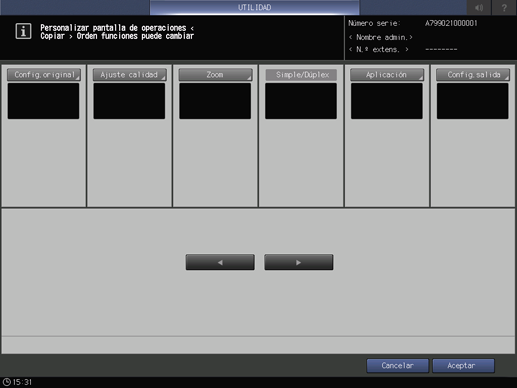Click the 'N.º extens.' label
517x388 pixels.
[379, 49]
